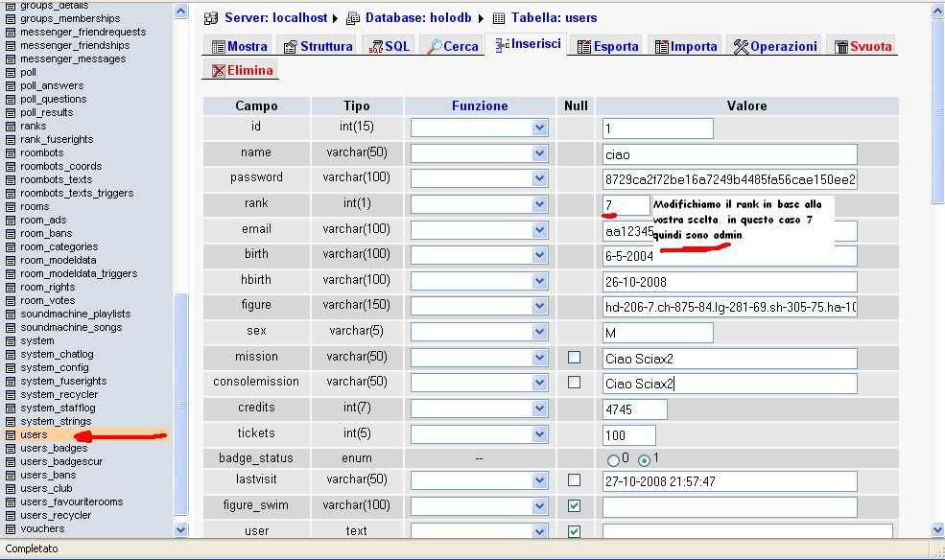Click the Cerca magnifier icon
The height and width of the screenshot is (560, 945).
click(434, 47)
